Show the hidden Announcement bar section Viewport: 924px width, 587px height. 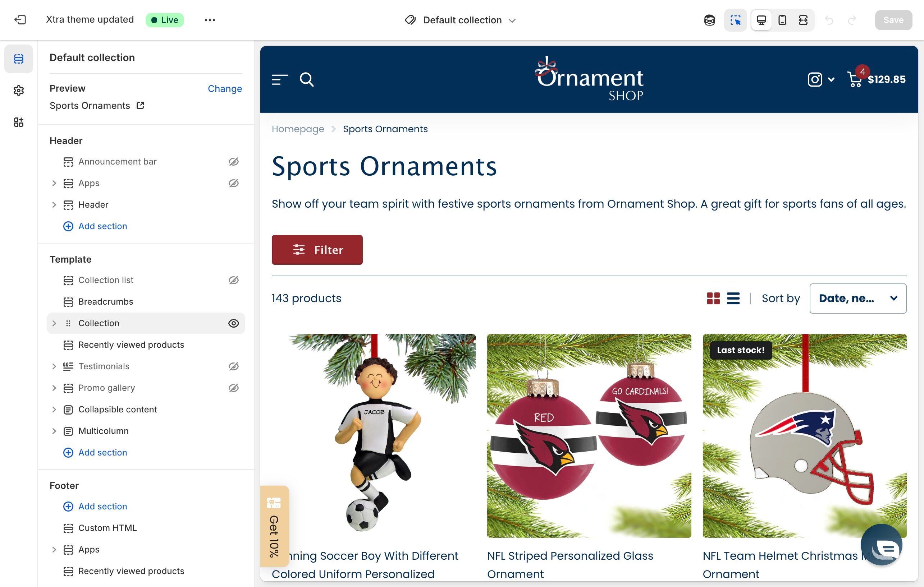coord(233,162)
